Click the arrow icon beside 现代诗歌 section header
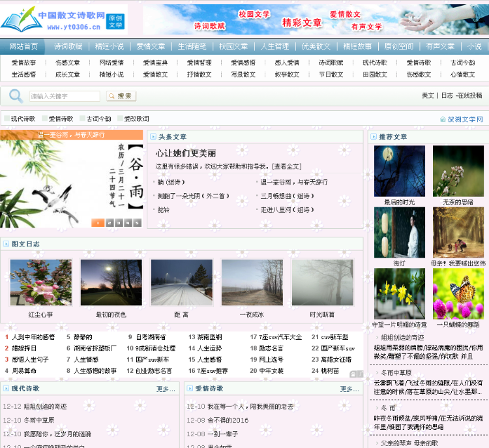 (x=6, y=389)
